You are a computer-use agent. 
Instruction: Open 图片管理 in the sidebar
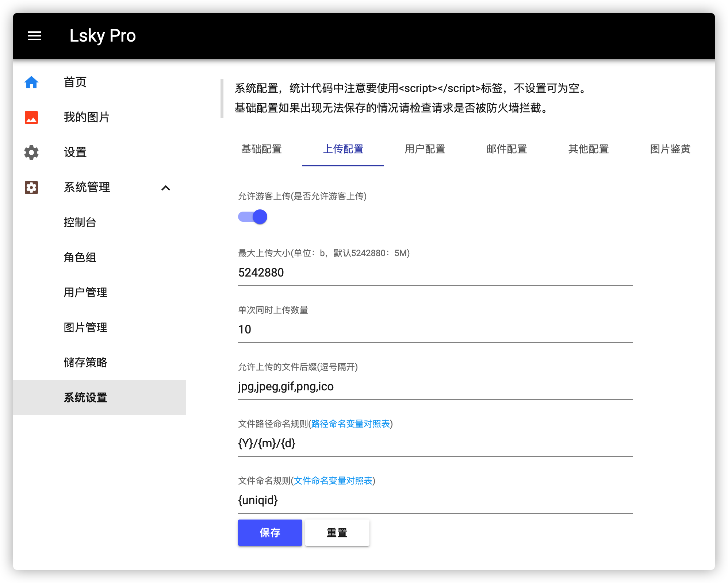coord(100,328)
